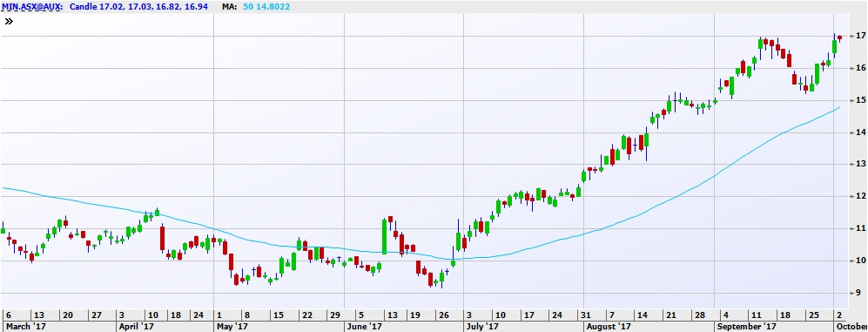Click the date label 27 on time axis
The width and height of the screenshot is (868, 332).
[97, 315]
